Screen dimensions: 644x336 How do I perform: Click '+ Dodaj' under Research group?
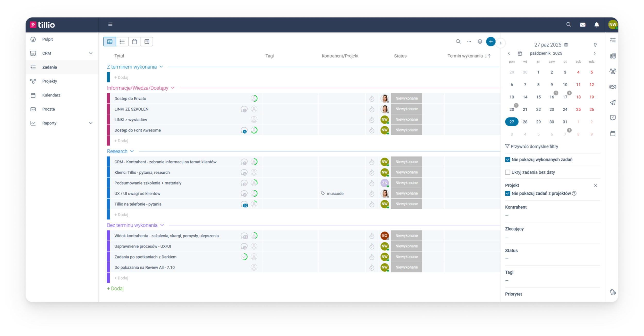point(121,215)
